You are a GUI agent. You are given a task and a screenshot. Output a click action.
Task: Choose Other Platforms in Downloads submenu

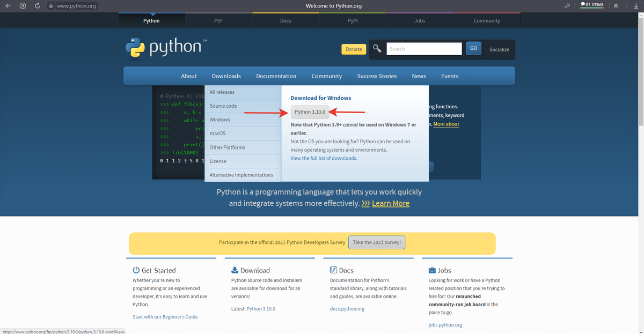click(x=243, y=147)
